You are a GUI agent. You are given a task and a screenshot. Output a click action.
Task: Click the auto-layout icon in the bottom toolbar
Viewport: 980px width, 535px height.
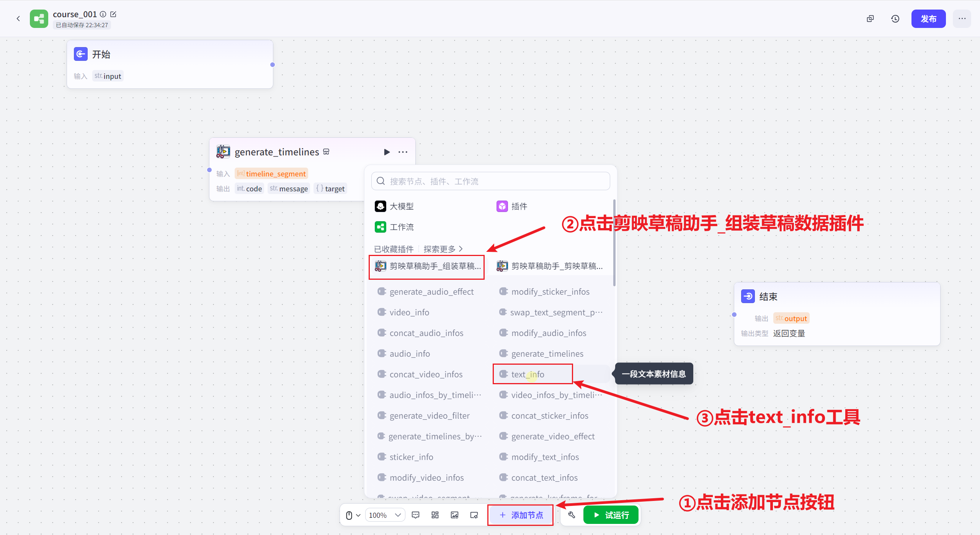(435, 515)
